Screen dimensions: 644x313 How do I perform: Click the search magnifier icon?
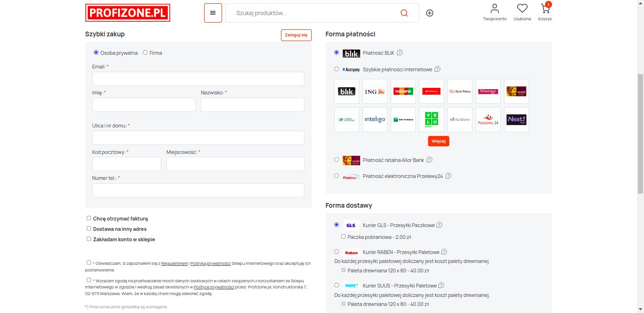coord(404,13)
